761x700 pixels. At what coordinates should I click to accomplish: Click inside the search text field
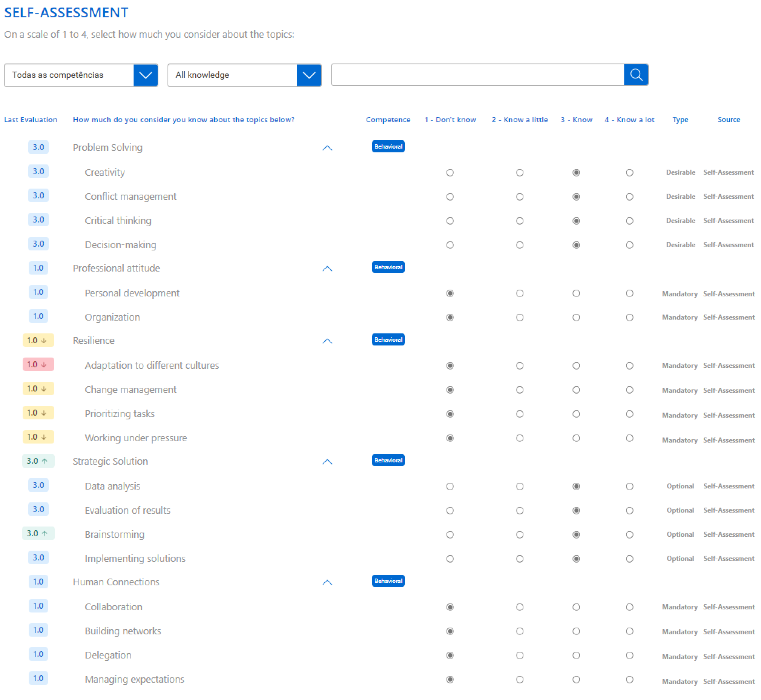477,75
